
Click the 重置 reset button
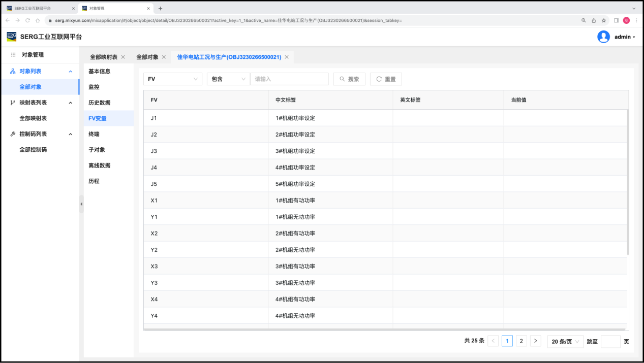386,79
